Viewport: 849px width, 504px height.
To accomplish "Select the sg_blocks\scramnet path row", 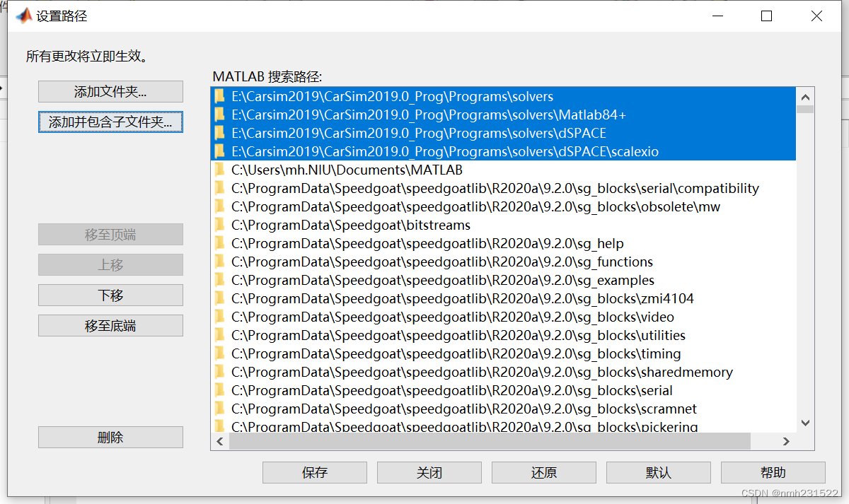I will (504, 409).
